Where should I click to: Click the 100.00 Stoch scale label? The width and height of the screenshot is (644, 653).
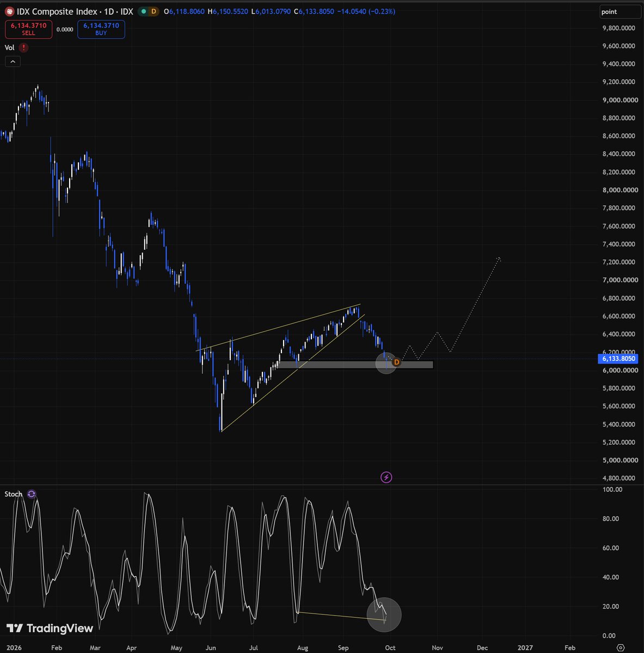pos(612,489)
